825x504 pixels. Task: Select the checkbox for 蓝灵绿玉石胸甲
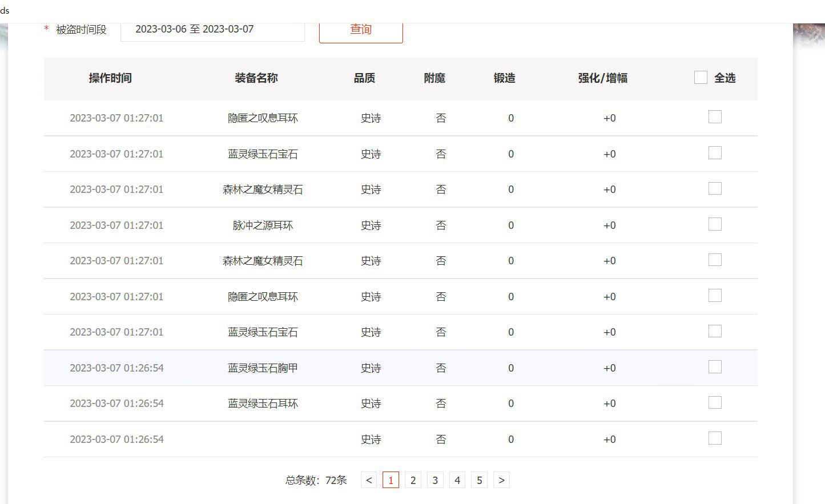click(715, 367)
